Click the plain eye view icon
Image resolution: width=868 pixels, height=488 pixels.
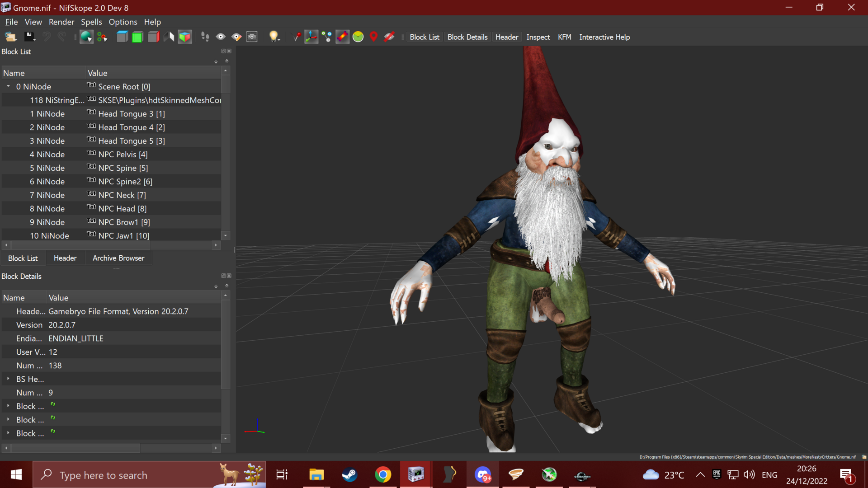pos(221,37)
